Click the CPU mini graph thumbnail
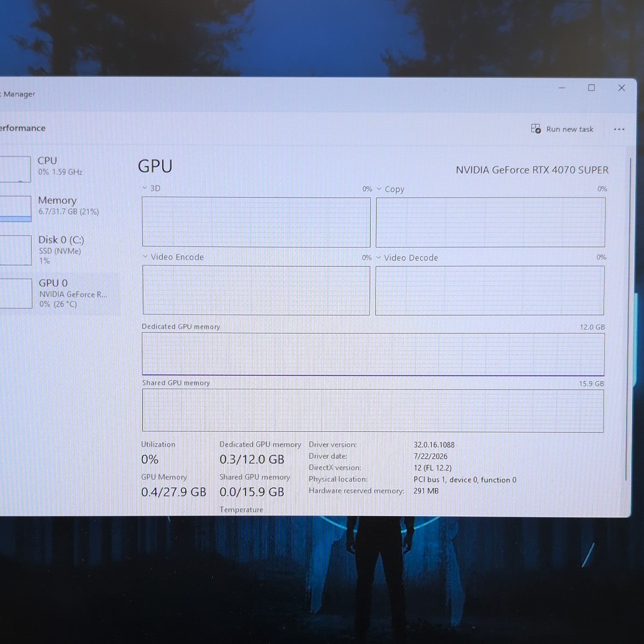 coord(15,169)
